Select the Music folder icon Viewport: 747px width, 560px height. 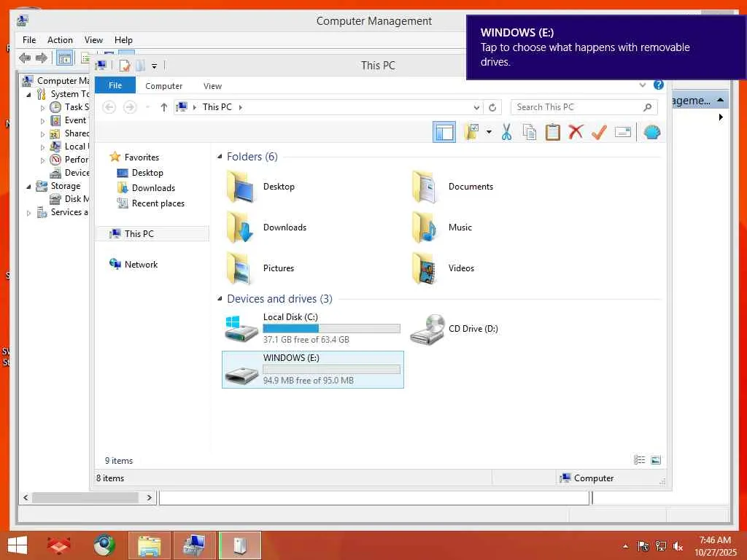[x=424, y=227]
